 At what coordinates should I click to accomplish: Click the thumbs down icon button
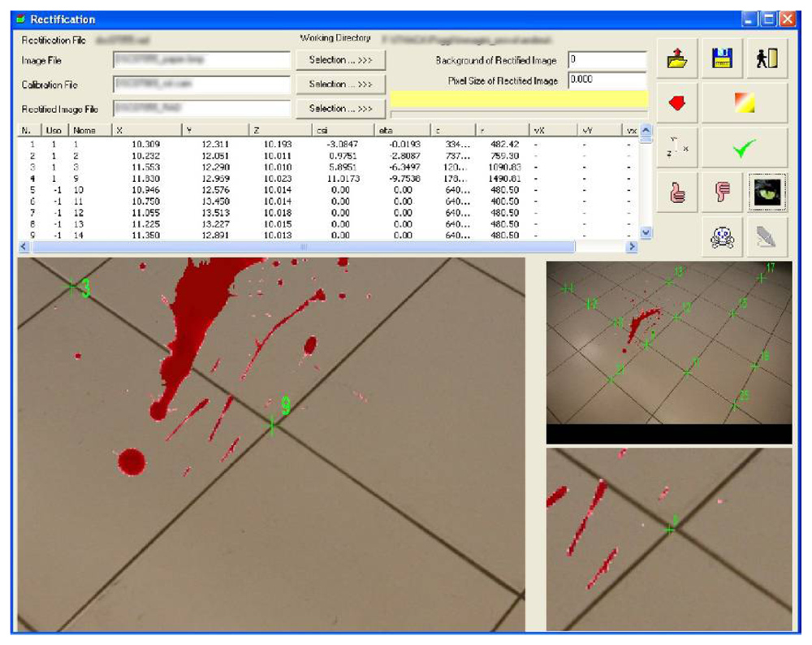click(x=722, y=192)
